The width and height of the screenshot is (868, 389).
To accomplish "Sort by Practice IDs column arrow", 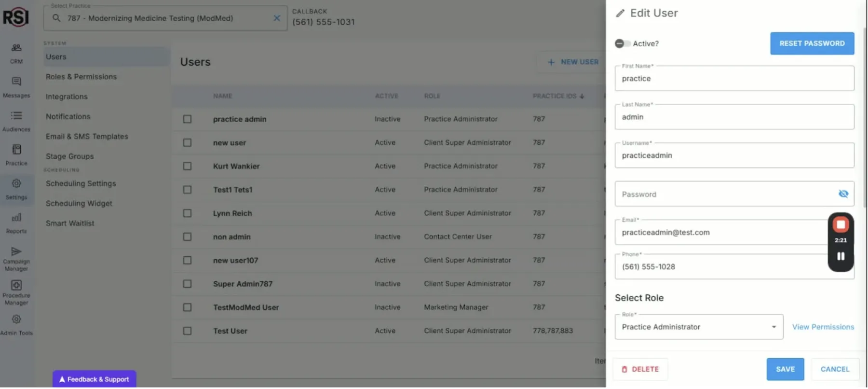I will (582, 97).
